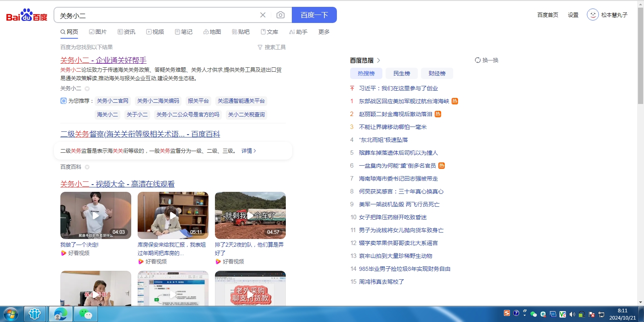Open the Windows Start button
Image resolution: width=644 pixels, height=322 pixels.
pyautogui.click(x=11, y=314)
